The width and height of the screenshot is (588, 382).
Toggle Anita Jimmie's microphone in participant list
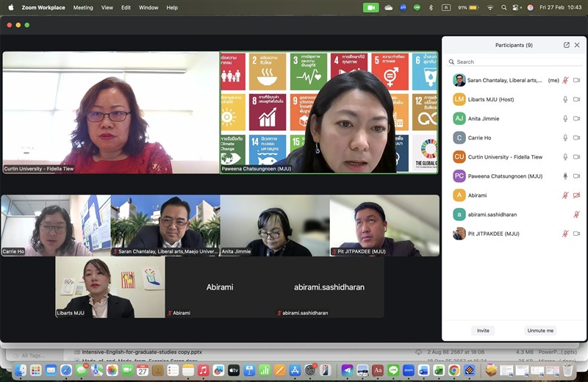pyautogui.click(x=565, y=118)
